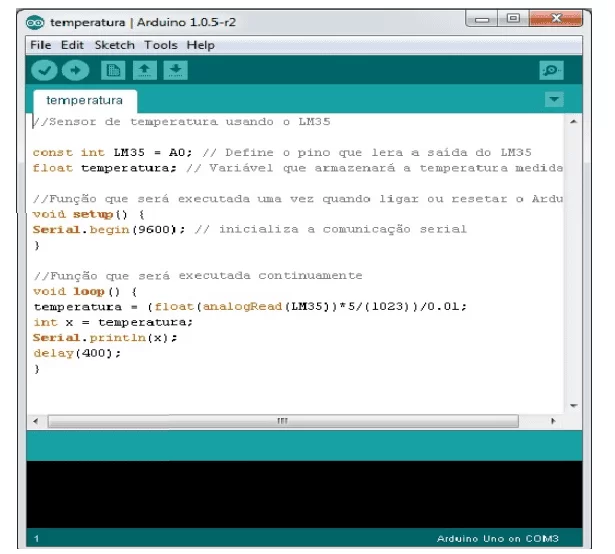
Task: Click inside the black console output area
Action: [304, 494]
